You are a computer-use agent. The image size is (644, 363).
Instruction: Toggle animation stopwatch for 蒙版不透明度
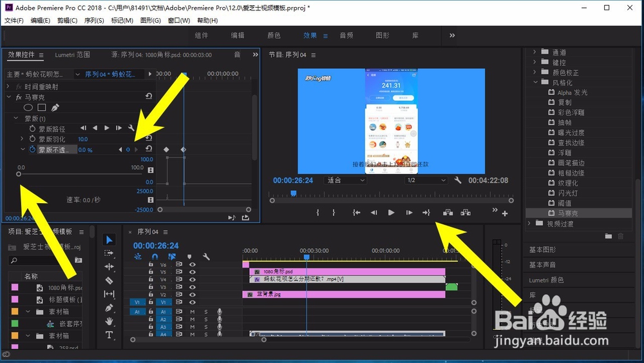pos(32,150)
